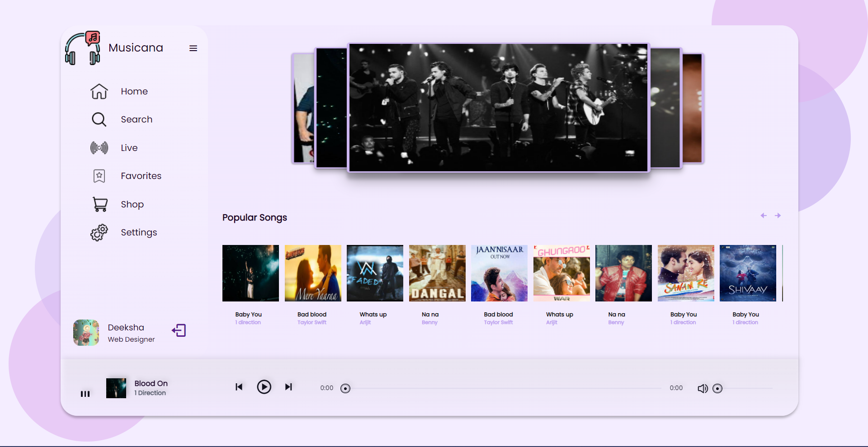Open Favorites using the bookmark icon

coord(99,176)
